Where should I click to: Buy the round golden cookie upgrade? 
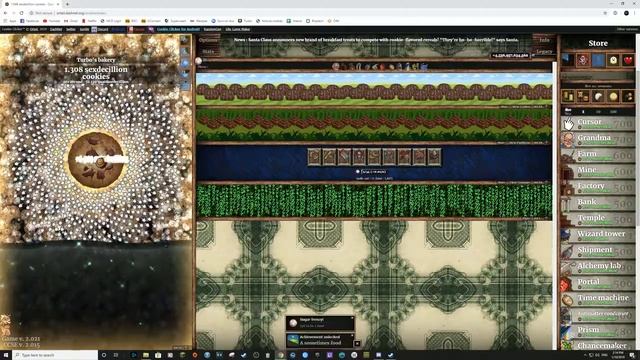[613, 96]
